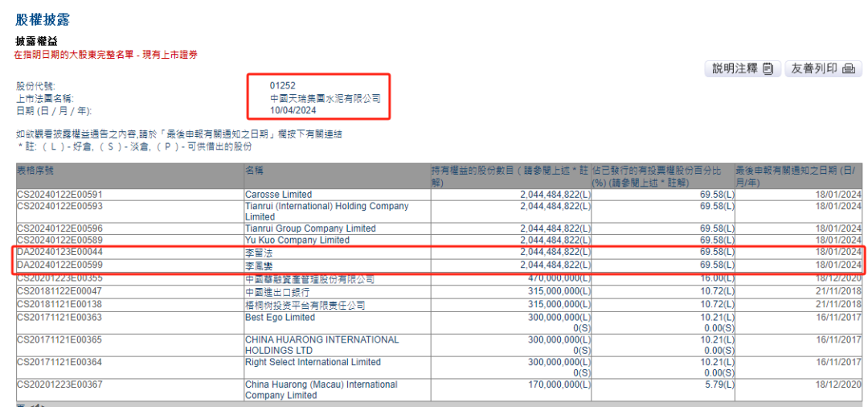
Task: Click Yu Kuo Company Limited name
Action: [297, 240]
